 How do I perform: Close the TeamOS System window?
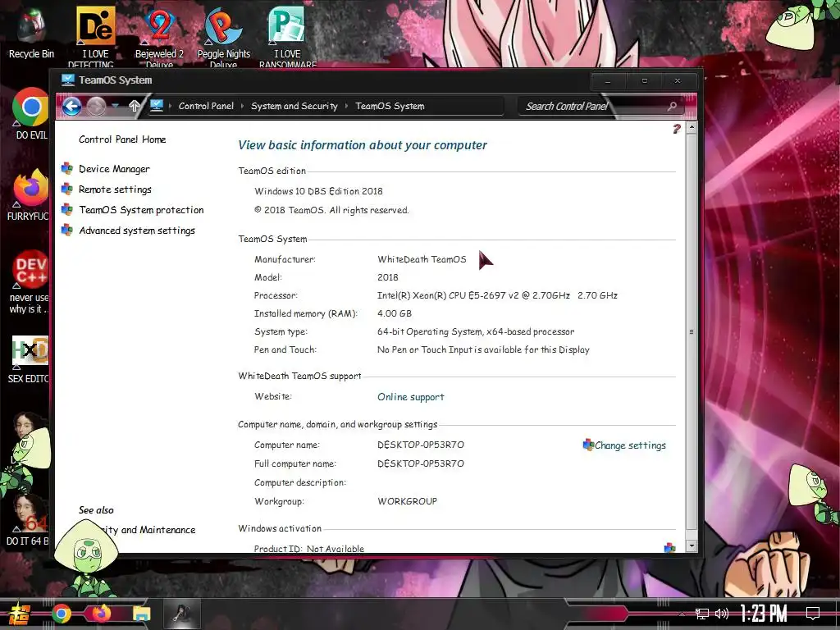678,81
